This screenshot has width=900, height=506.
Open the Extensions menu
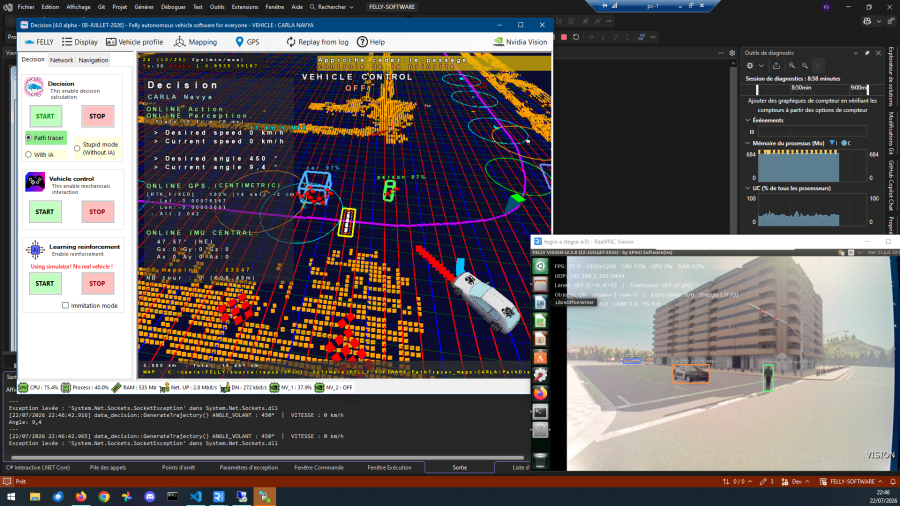pyautogui.click(x=245, y=7)
